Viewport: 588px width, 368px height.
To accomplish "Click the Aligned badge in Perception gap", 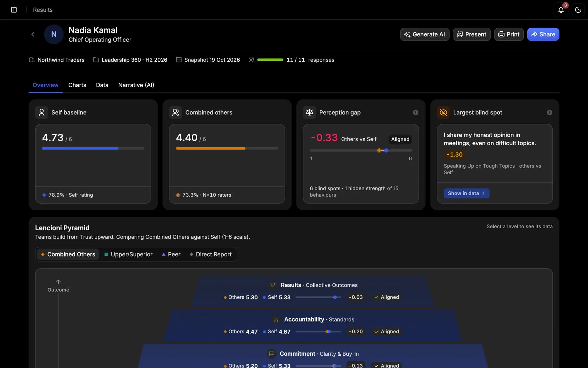I will point(400,139).
